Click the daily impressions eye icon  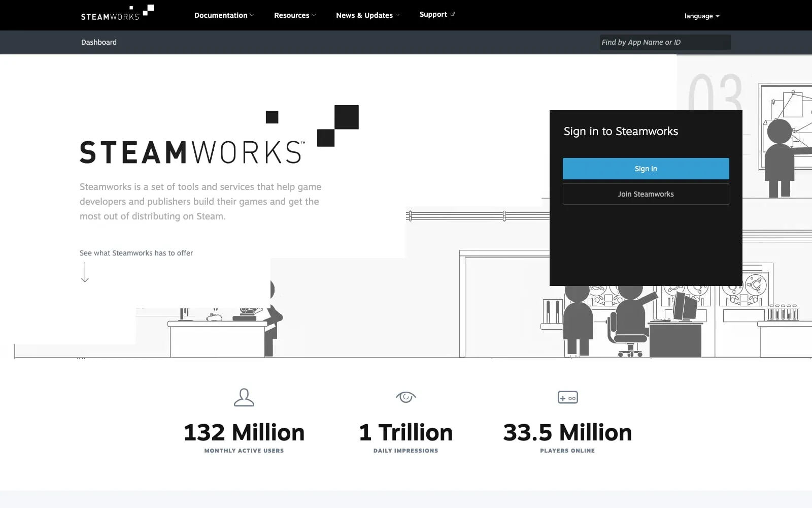(405, 397)
